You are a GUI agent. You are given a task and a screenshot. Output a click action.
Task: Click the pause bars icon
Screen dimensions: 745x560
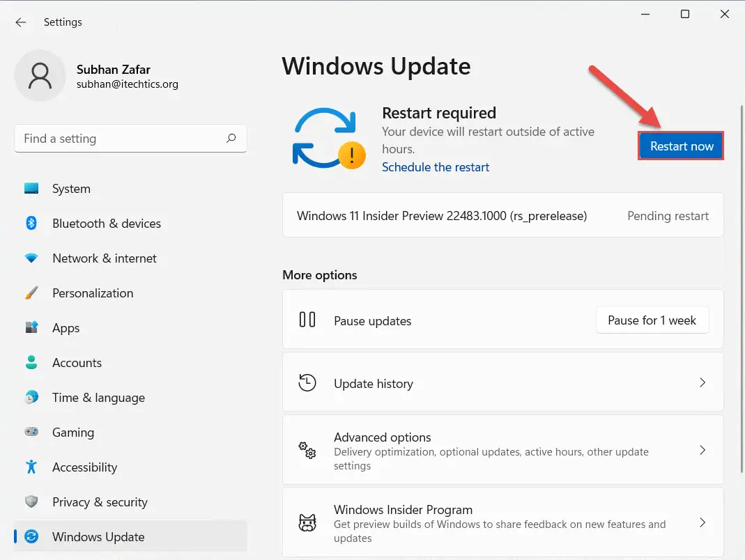point(307,320)
